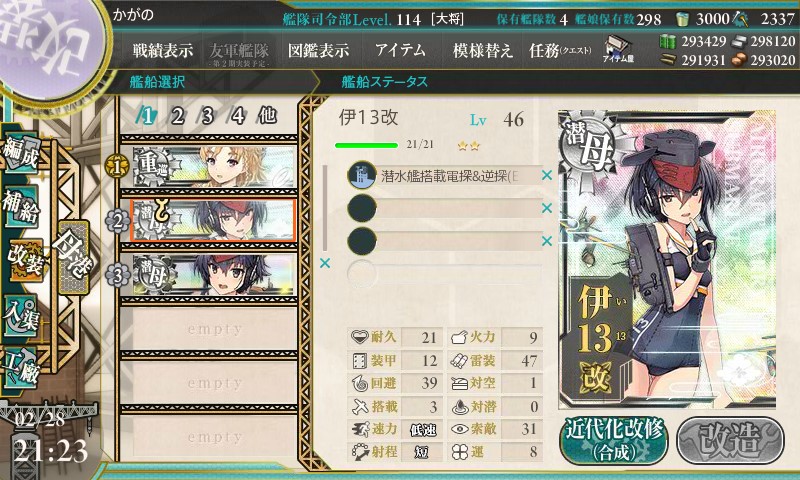800x480 pixels.
Task: Switch to fleet tab 3
Action: [x=207, y=116]
